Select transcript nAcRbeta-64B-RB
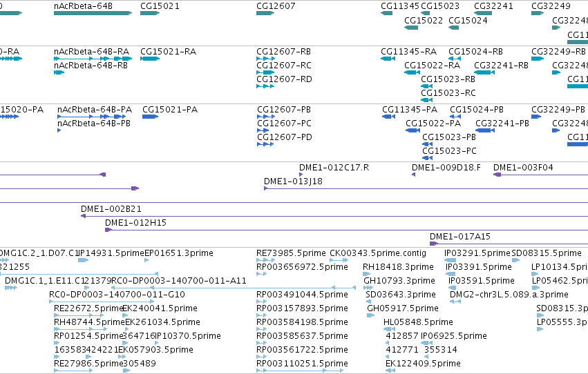Screen dimensions: 588x374 pos(59,72)
